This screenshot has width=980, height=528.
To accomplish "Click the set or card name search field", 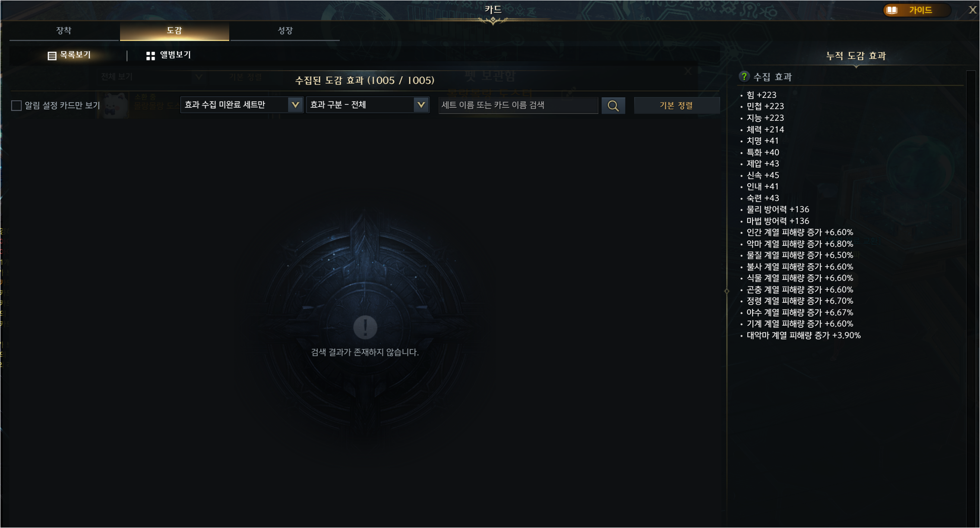I will (x=518, y=106).
